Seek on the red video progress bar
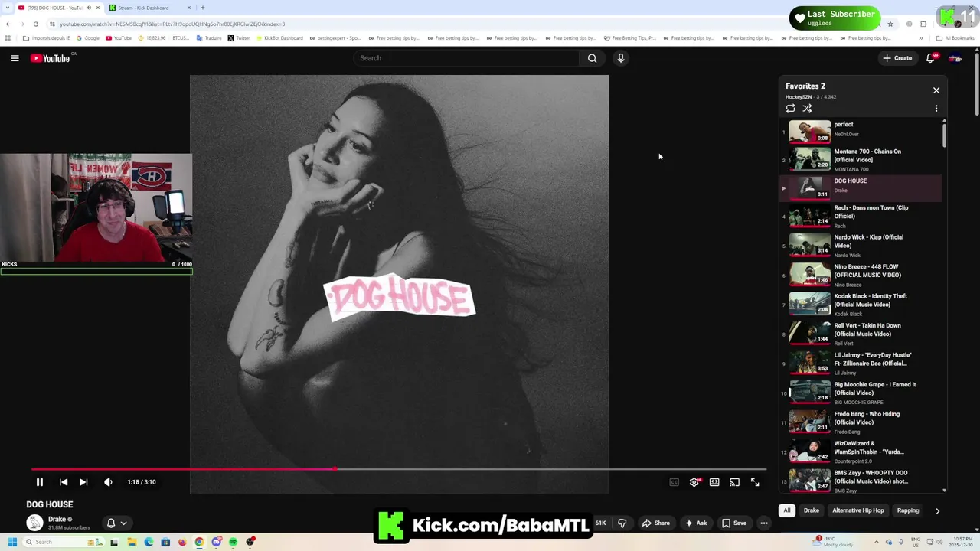The width and height of the screenshot is (980, 551). (398, 469)
